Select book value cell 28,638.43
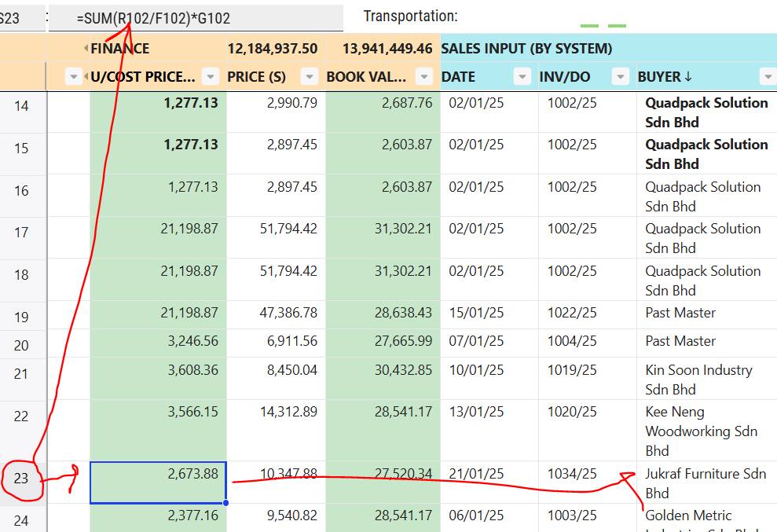 (x=383, y=315)
